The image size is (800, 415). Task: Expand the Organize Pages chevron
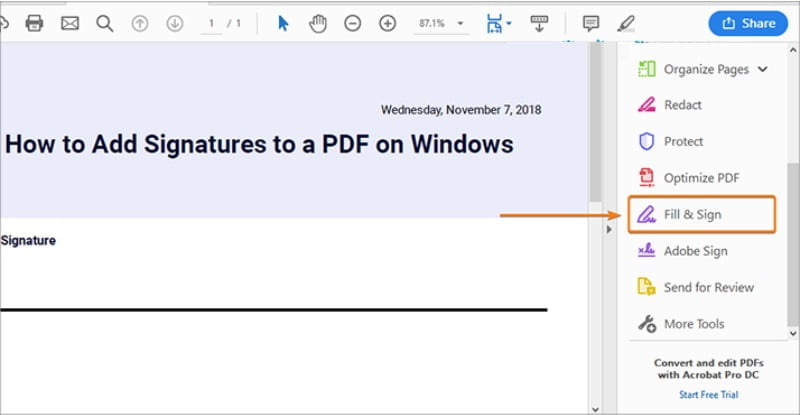click(x=763, y=70)
